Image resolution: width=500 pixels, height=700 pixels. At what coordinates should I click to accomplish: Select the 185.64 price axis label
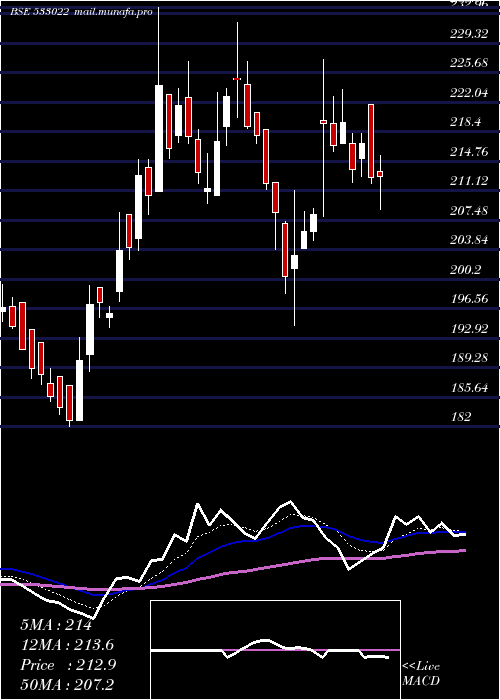tap(469, 387)
